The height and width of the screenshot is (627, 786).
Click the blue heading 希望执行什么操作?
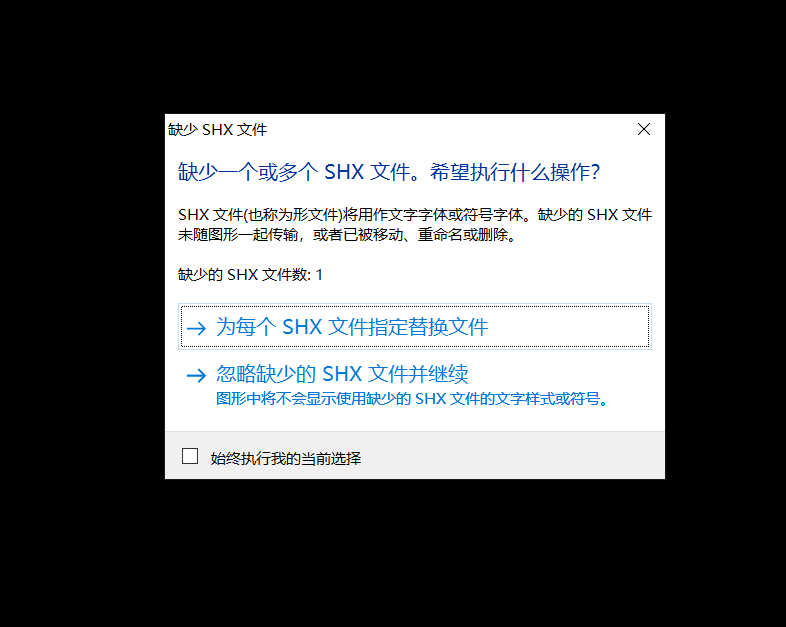[x=515, y=172]
